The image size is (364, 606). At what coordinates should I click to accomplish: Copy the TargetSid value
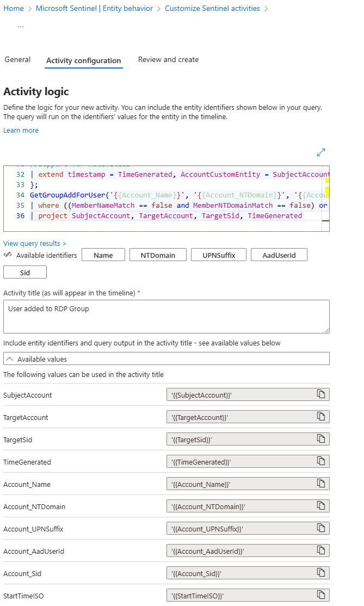coord(321,439)
